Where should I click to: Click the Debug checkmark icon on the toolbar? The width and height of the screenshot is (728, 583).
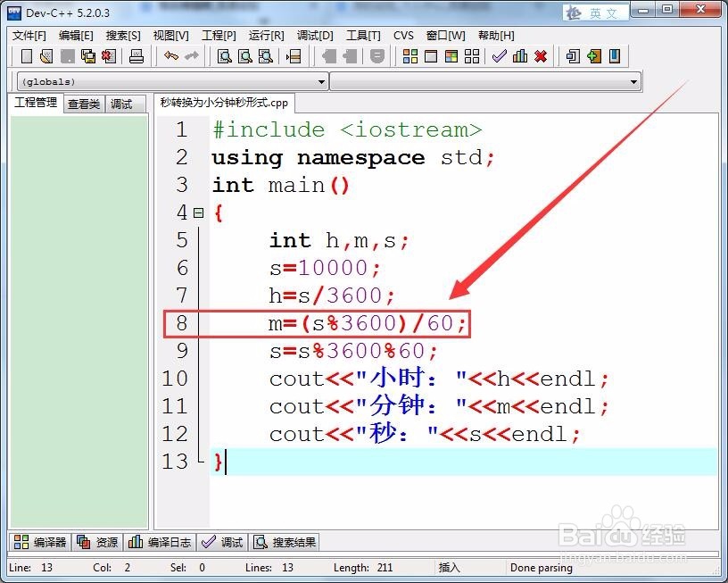[499, 56]
